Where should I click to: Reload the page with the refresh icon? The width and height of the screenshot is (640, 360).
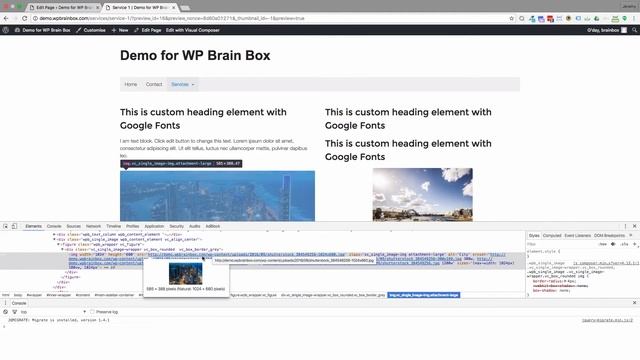[x=24, y=18]
